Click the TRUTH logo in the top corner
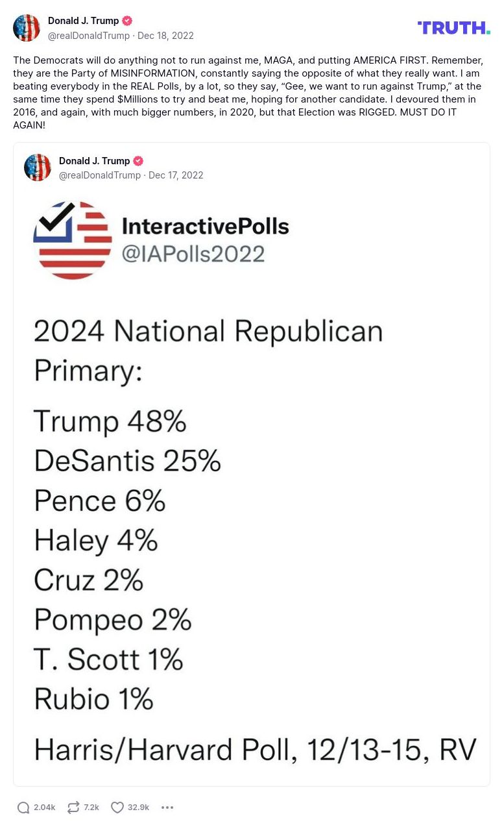Viewport: 504px width, 827px height. (453, 28)
